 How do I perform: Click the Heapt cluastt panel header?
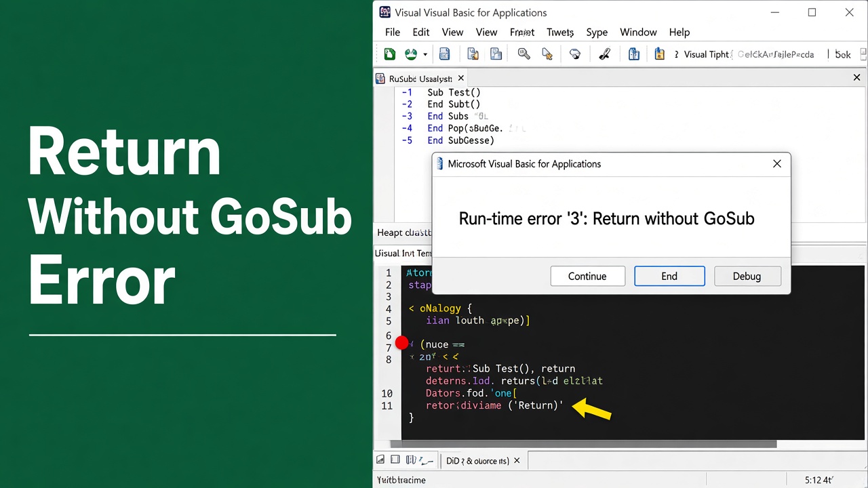403,232
